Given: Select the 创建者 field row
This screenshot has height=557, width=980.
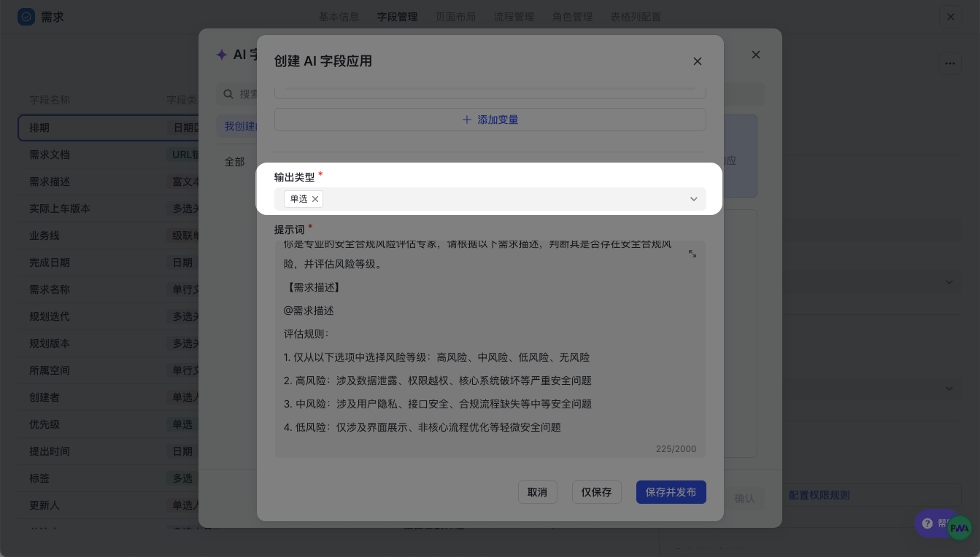Looking at the screenshot, I should [109, 397].
